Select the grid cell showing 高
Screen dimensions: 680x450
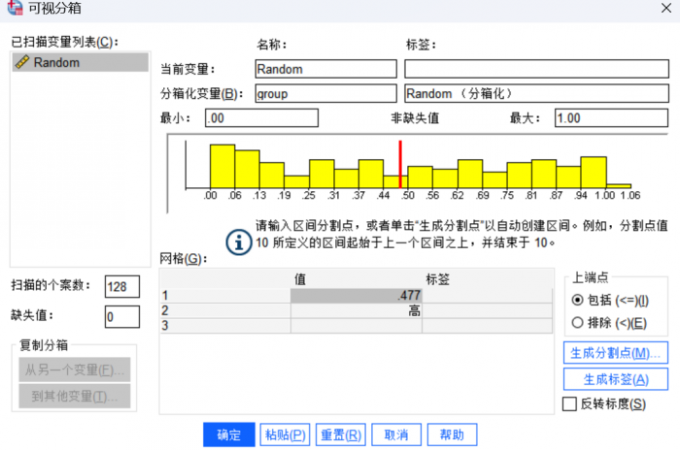coord(356,310)
